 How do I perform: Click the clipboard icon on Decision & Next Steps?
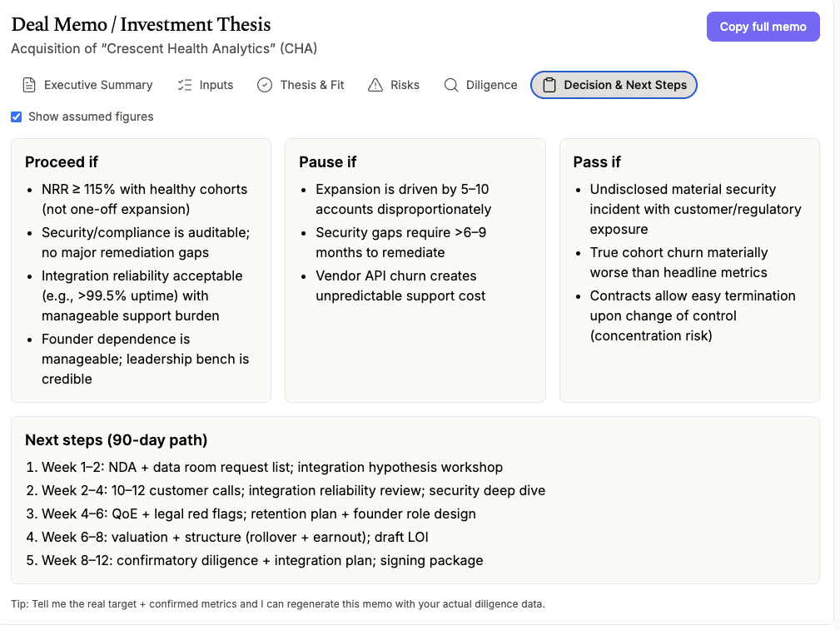(549, 85)
